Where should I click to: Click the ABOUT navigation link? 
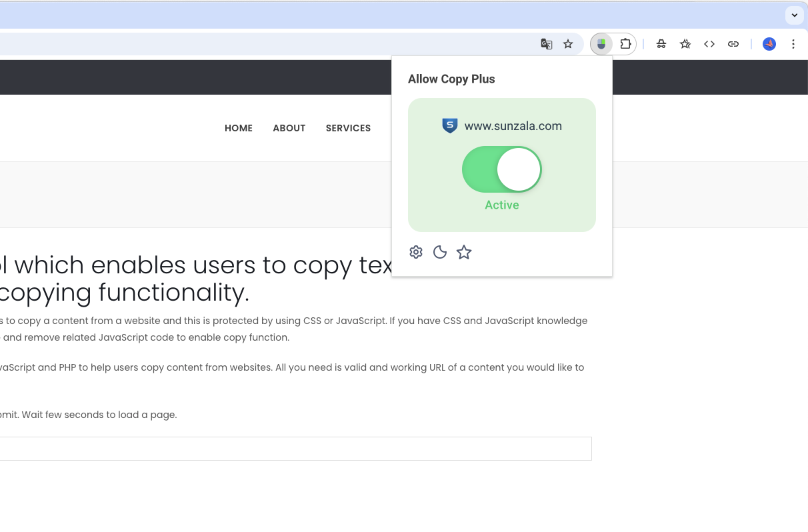289,128
